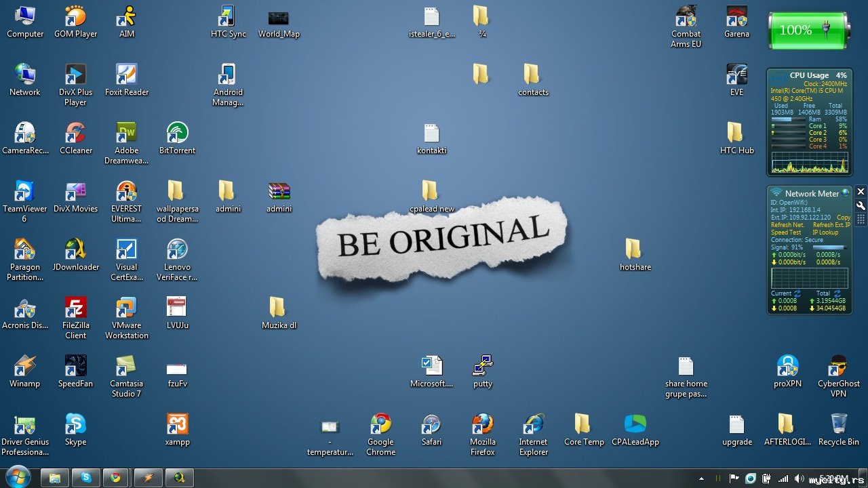Open the Windows Start menu
The height and width of the screenshot is (488, 868).
point(18,477)
